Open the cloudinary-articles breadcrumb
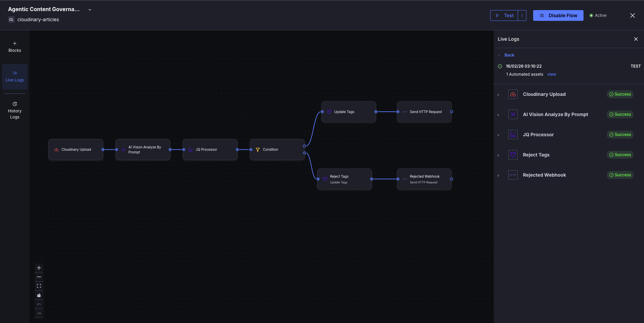644x323 pixels. pyautogui.click(x=38, y=20)
